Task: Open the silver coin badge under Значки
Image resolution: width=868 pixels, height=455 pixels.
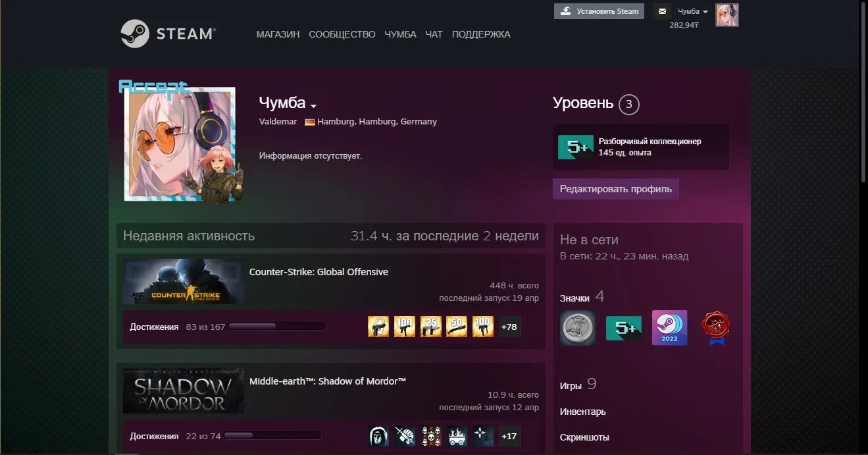Action: (577, 327)
